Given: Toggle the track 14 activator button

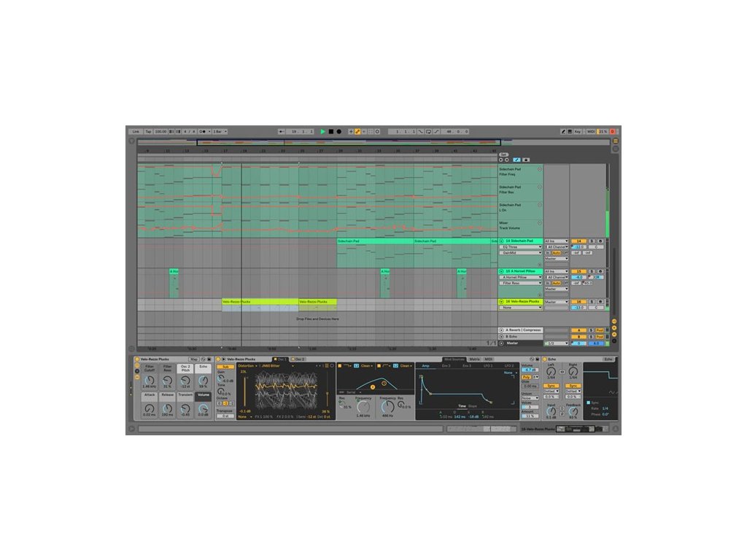Looking at the screenshot, I should pyautogui.click(x=578, y=241).
